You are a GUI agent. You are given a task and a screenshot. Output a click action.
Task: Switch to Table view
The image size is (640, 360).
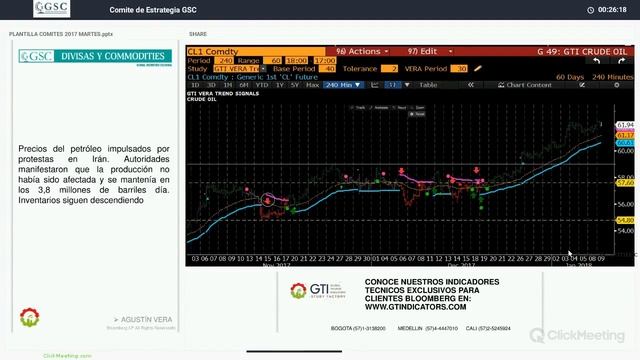428,85
